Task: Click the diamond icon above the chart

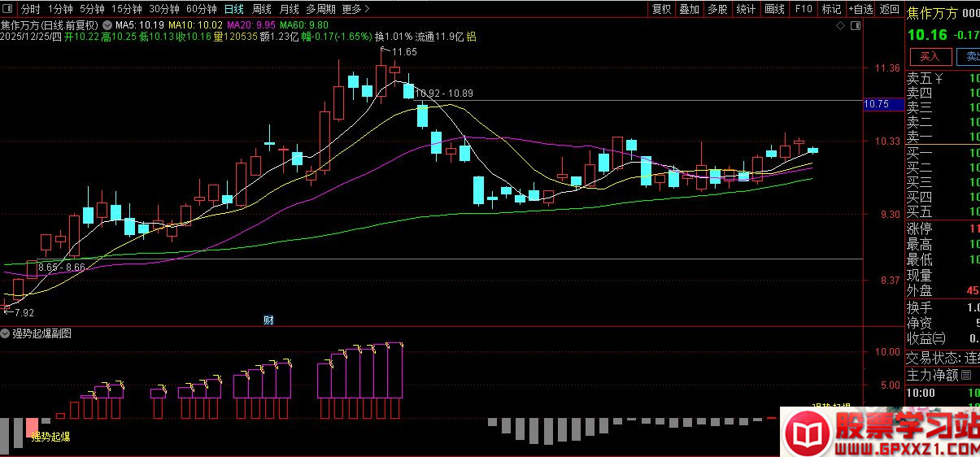Action: pos(840,26)
